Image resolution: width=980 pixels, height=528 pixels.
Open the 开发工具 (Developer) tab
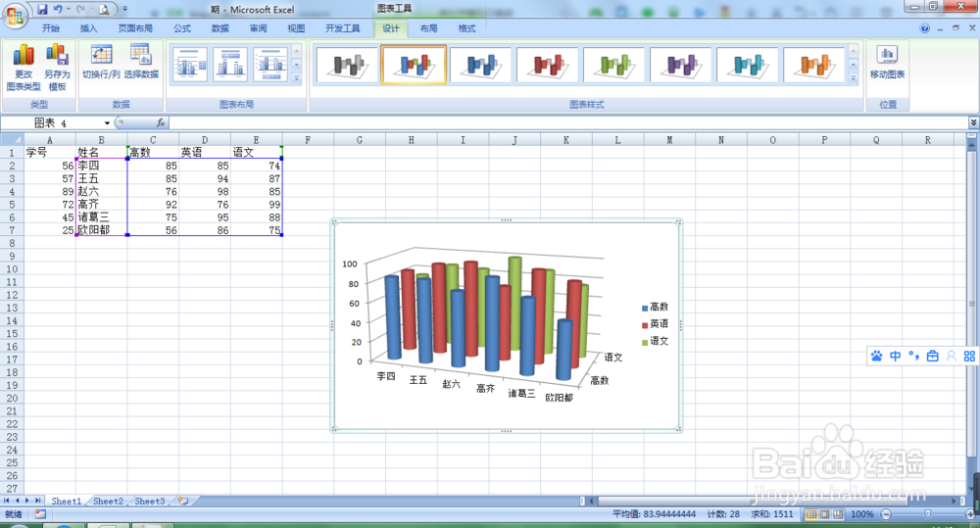[x=342, y=28]
